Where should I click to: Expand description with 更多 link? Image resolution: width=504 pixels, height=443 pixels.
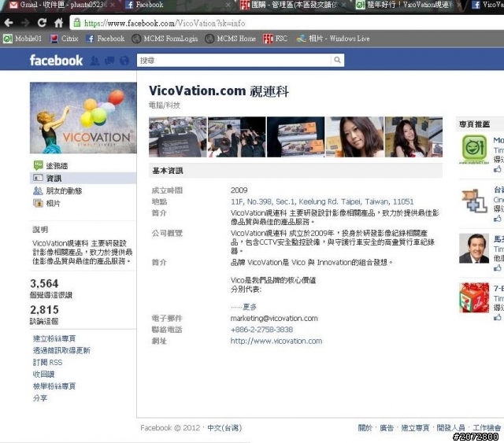(x=250, y=307)
